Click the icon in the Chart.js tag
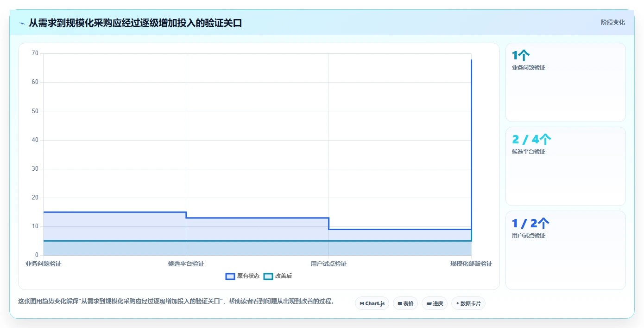 [x=362, y=304]
